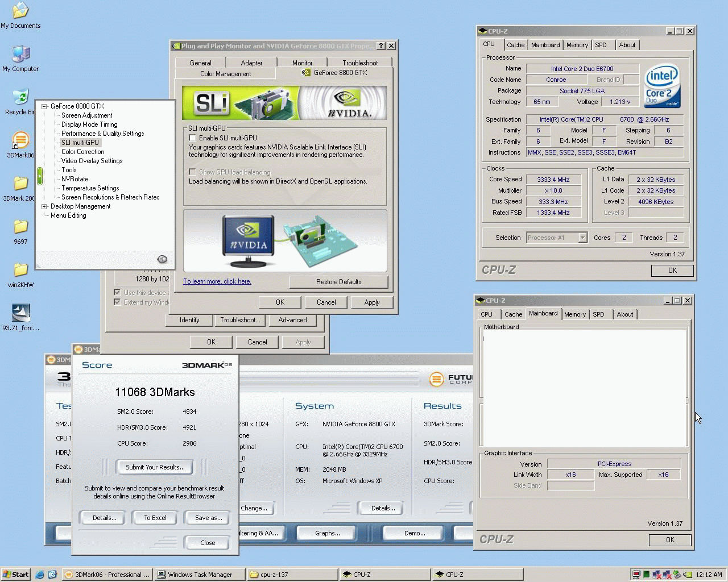Select NVRotate entry
The height and width of the screenshot is (582, 728).
point(75,179)
